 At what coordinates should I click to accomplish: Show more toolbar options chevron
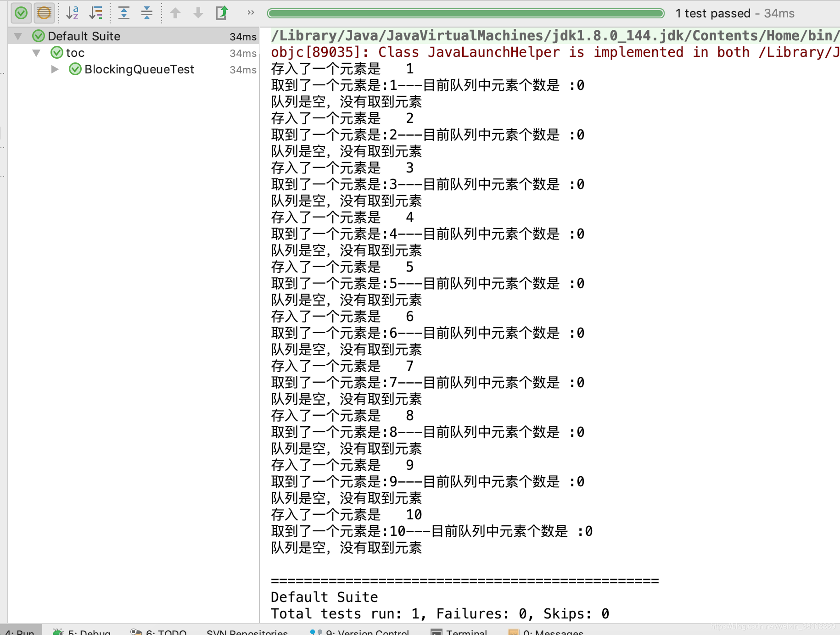point(251,12)
